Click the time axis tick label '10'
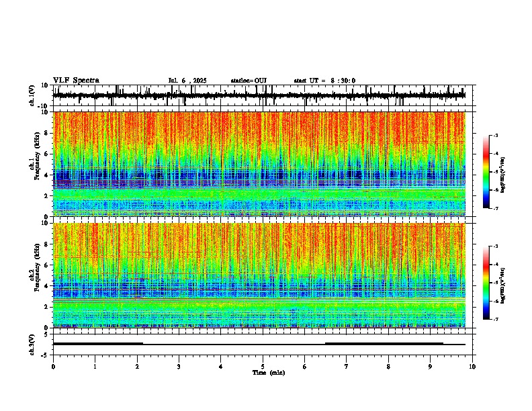The image size is (532, 411). [x=472, y=367]
